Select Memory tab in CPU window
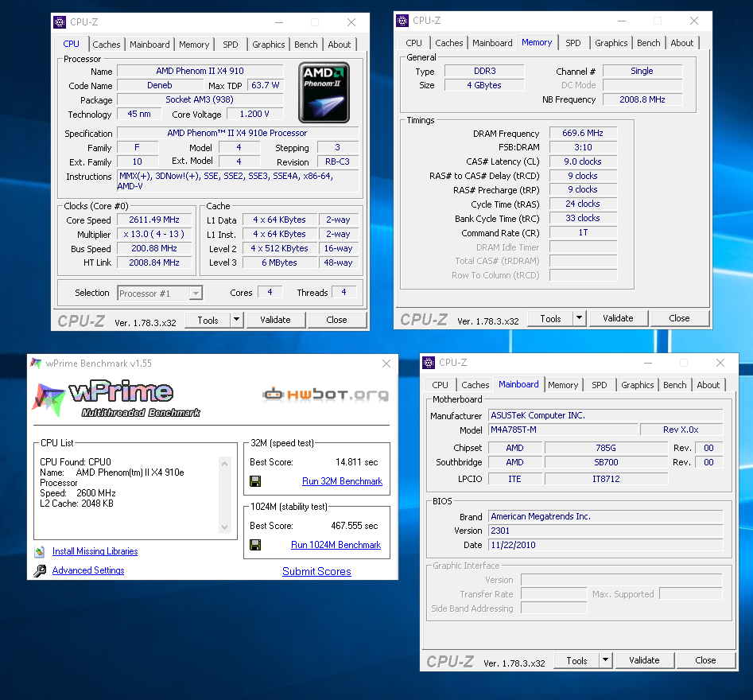753x700 pixels. pyautogui.click(x=194, y=45)
